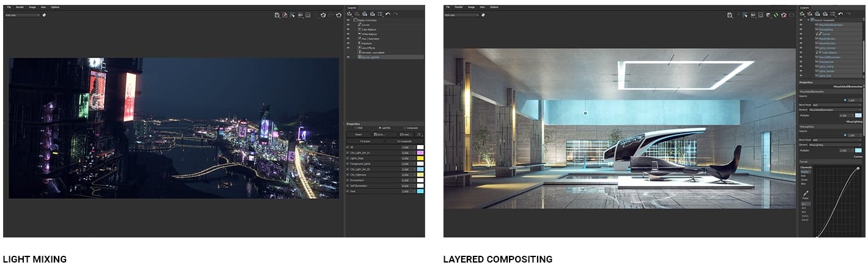Click the layer list icon in left Layers panel

point(380,13)
